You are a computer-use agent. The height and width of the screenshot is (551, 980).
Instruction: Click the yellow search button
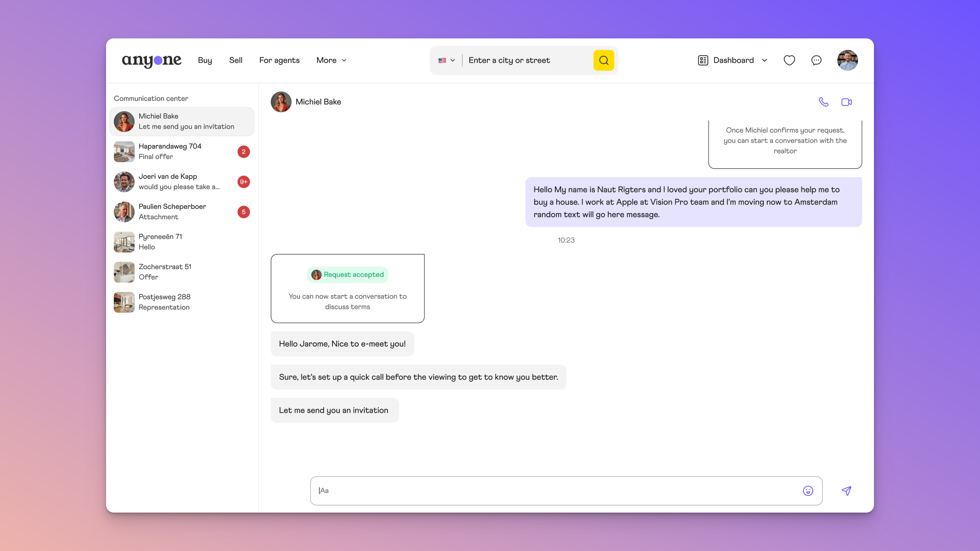603,60
